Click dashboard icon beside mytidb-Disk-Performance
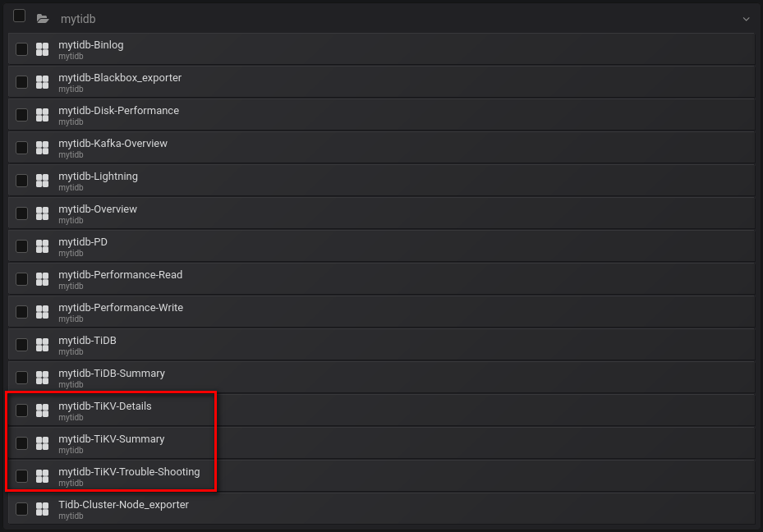Image resolution: width=763 pixels, height=532 pixels. [43, 115]
